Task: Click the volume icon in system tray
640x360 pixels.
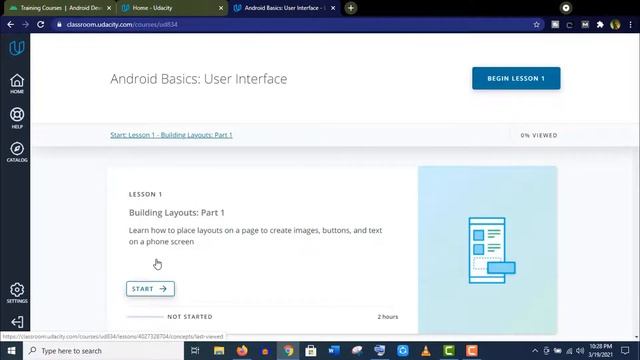Action: tap(580, 351)
